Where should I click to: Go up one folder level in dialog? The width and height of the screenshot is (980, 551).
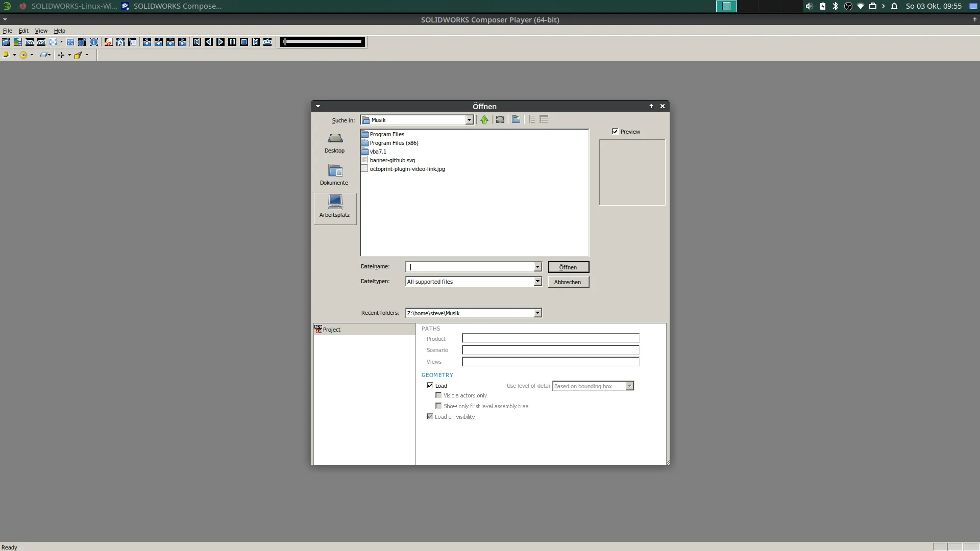pos(484,119)
